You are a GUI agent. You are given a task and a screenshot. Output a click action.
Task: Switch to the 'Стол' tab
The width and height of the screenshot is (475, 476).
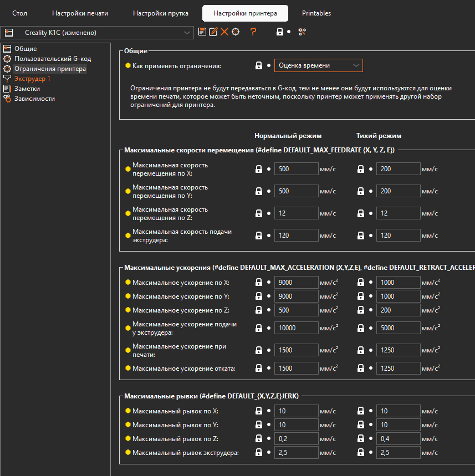(x=20, y=13)
